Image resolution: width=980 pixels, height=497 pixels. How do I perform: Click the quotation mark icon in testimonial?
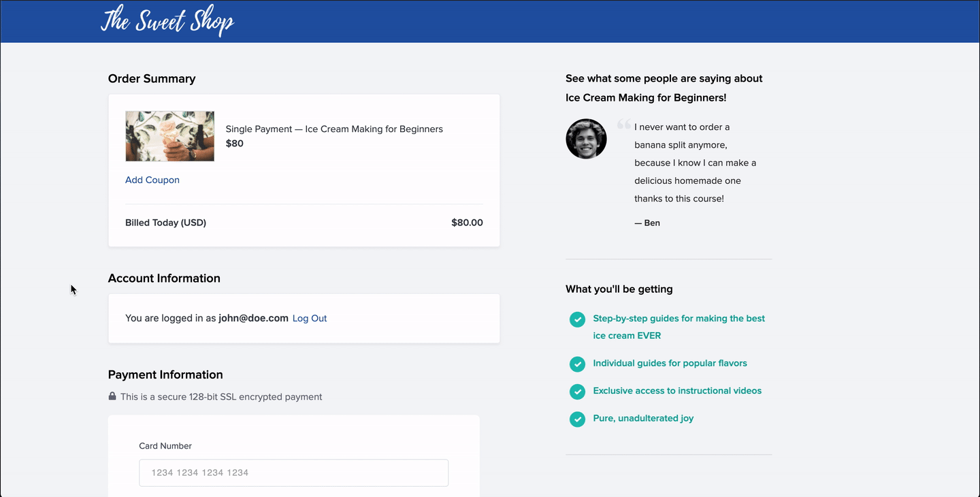tap(623, 124)
